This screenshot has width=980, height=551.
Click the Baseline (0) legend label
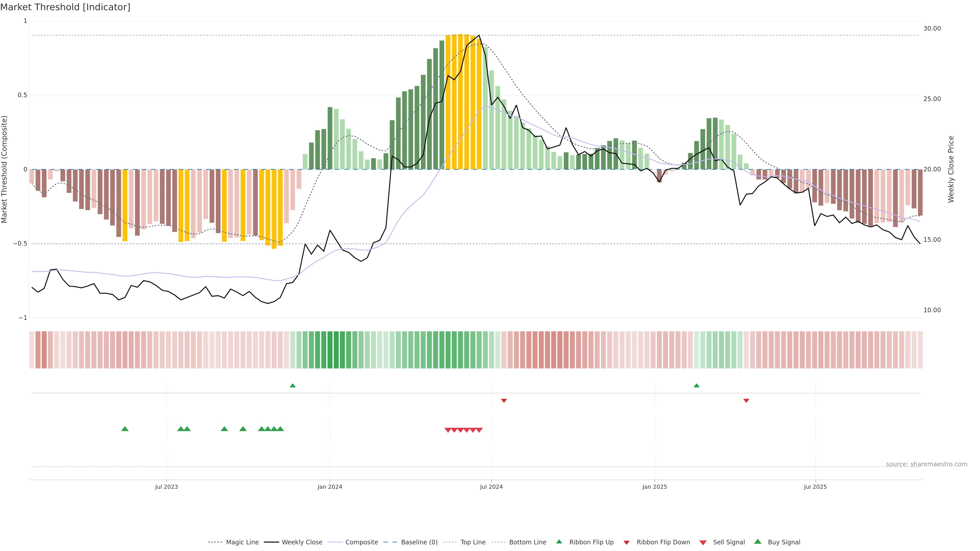click(x=419, y=542)
